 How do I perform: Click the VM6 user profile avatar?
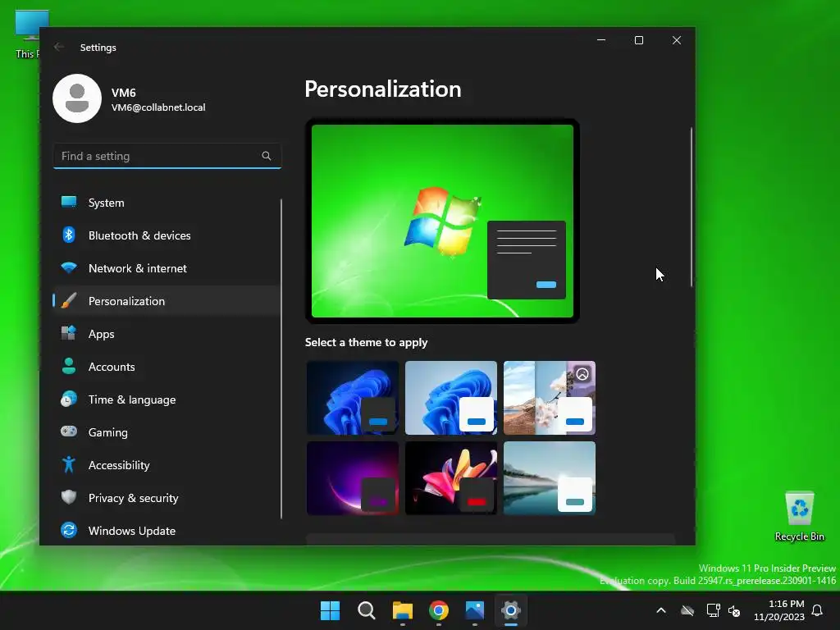pyautogui.click(x=77, y=98)
